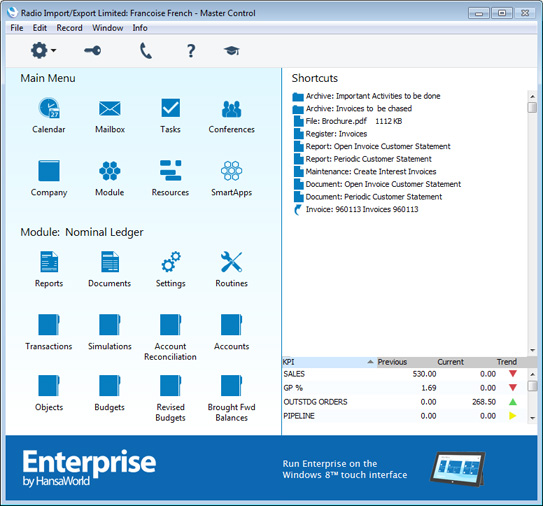
Task: Open the Window menu
Action: (107, 28)
